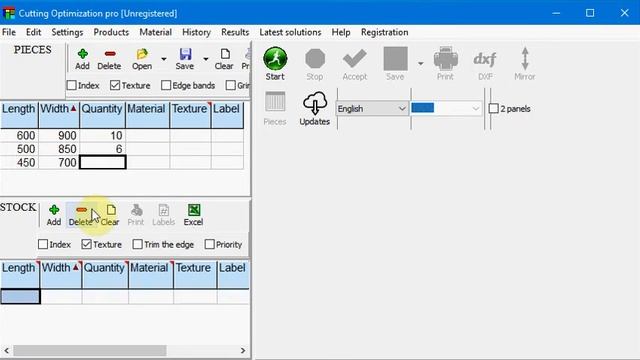Expand the Save dropdown arrow in Pieces
The height and width of the screenshot is (360, 640).
tap(206, 59)
